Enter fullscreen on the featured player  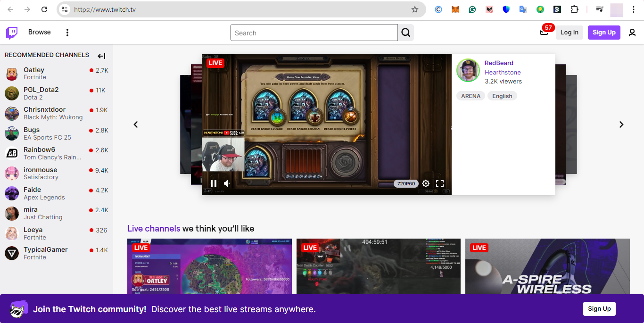click(440, 183)
